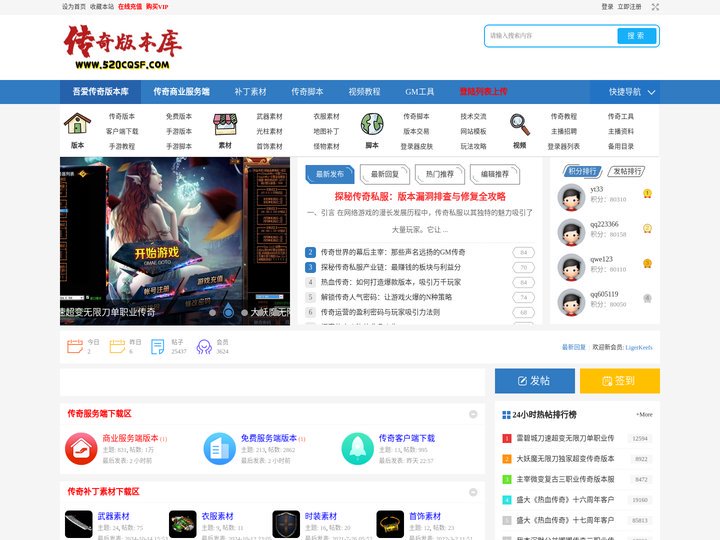The image size is (720, 540).
Task: Click the 帖子 document icon
Action: (158, 347)
